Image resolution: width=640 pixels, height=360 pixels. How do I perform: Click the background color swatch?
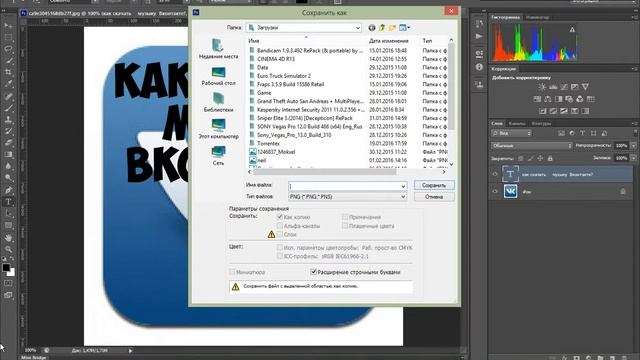pyautogui.click(x=11, y=273)
